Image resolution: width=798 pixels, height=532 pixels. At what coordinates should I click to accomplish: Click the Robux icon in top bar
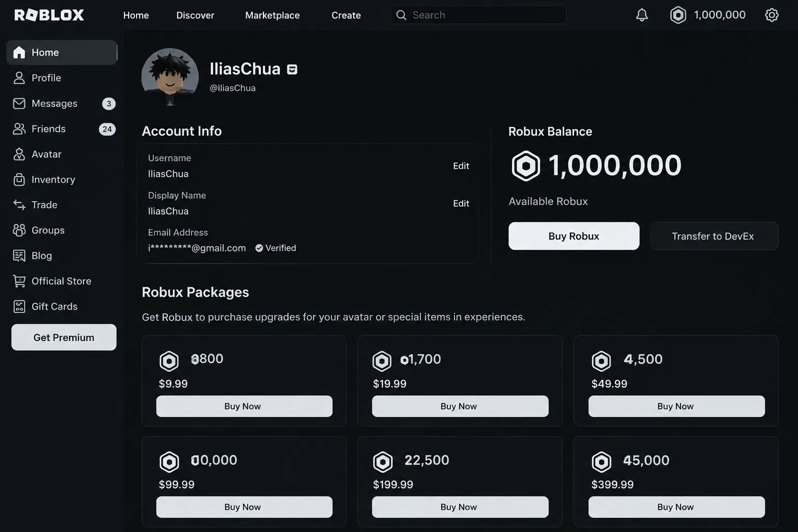click(x=678, y=15)
